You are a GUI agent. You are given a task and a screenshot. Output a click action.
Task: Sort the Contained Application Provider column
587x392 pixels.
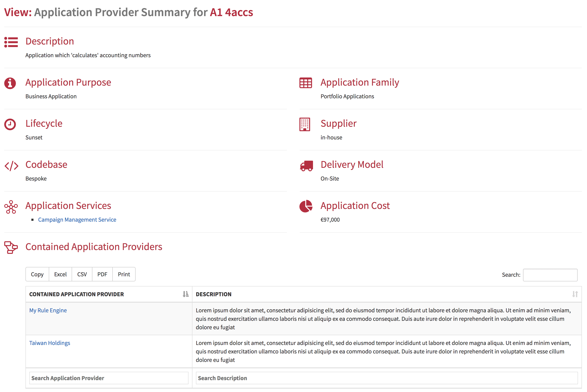(x=185, y=293)
